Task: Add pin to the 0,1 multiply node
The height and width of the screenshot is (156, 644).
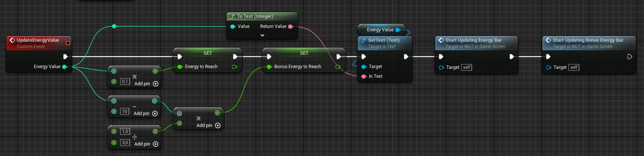Action: 156,84
